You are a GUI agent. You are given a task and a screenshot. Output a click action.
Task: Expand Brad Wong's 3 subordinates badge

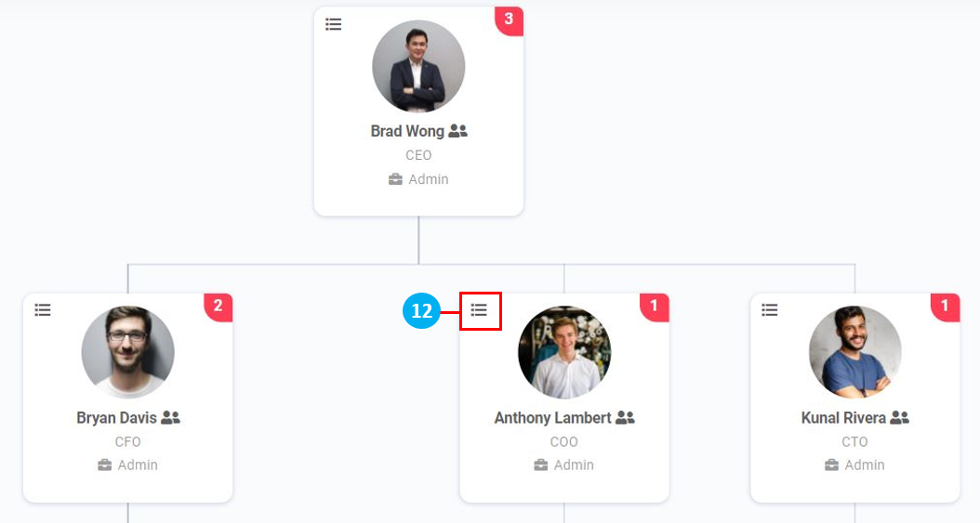tap(509, 20)
